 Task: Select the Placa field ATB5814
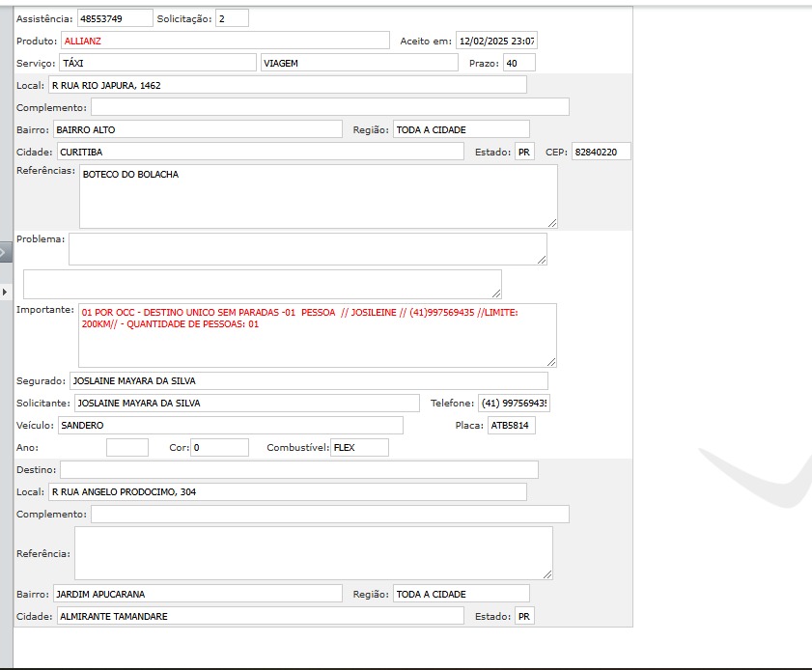pos(511,426)
